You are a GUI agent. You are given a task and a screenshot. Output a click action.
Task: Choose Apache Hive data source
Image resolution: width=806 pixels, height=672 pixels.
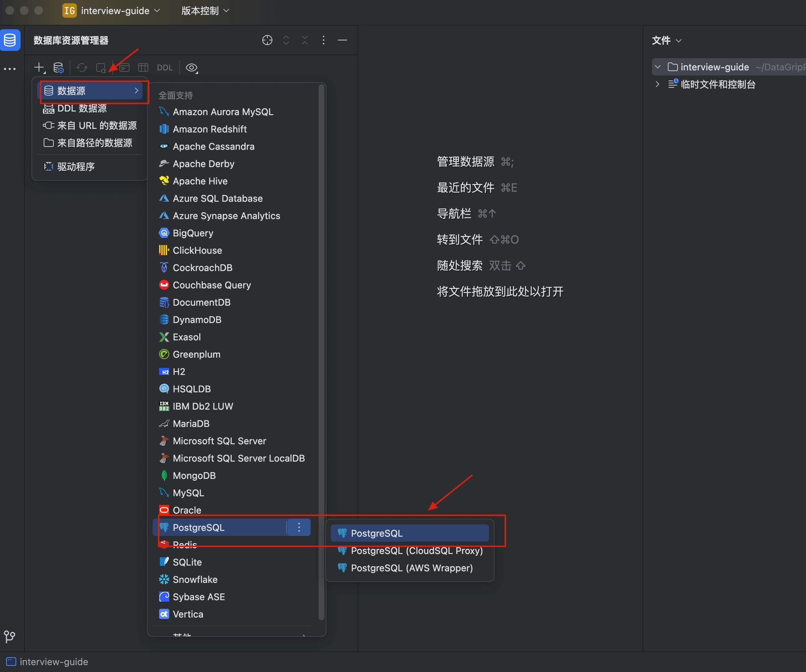(x=232, y=181)
